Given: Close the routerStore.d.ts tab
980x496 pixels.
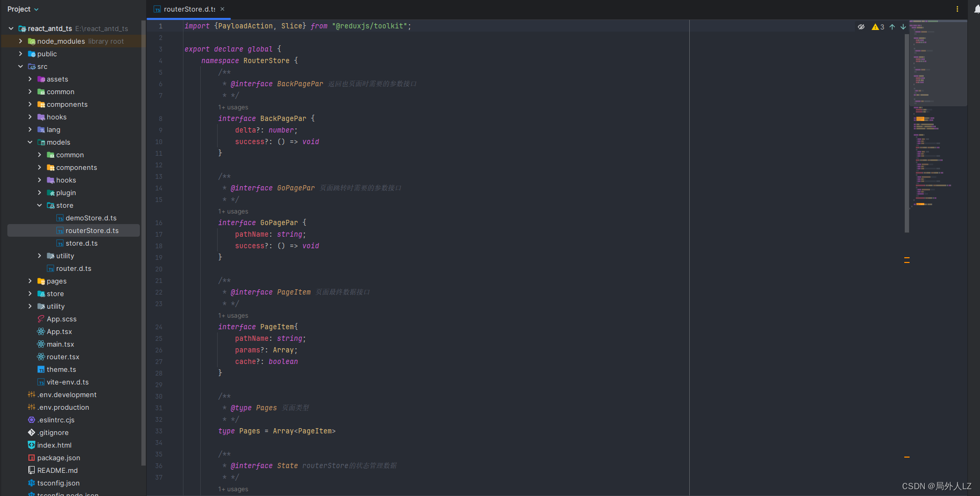Looking at the screenshot, I should (x=222, y=9).
